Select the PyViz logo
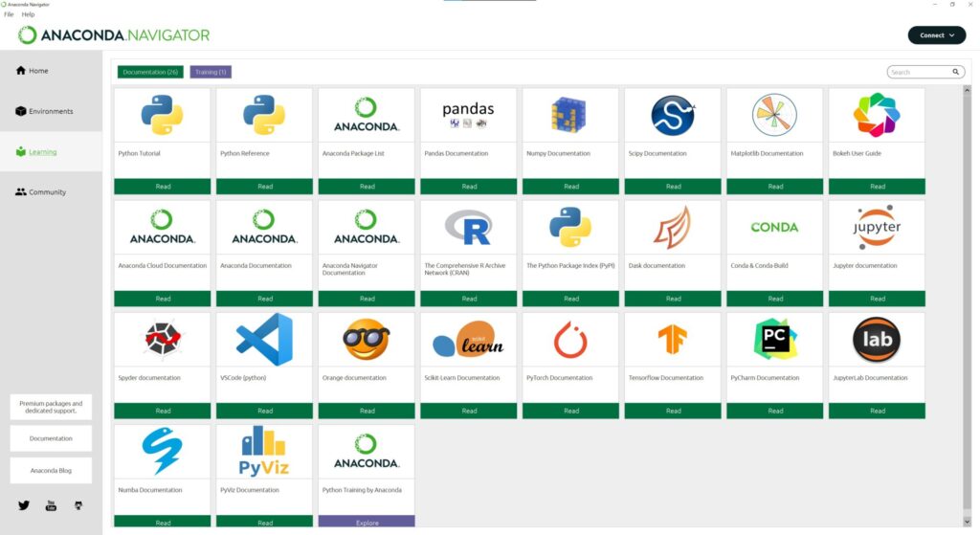Screen dimensions: 980x535 (x=264, y=451)
